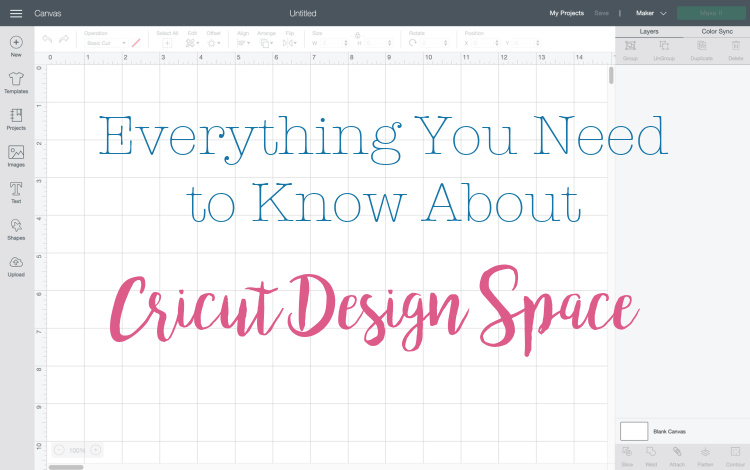750x470 pixels.
Task: Open the Edit dropdown
Action: [192, 43]
